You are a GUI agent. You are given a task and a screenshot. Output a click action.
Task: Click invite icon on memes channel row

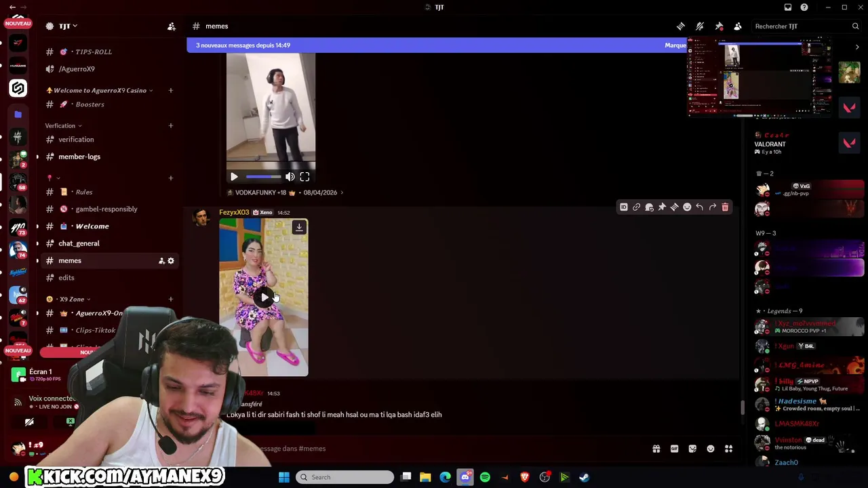pyautogui.click(x=161, y=261)
